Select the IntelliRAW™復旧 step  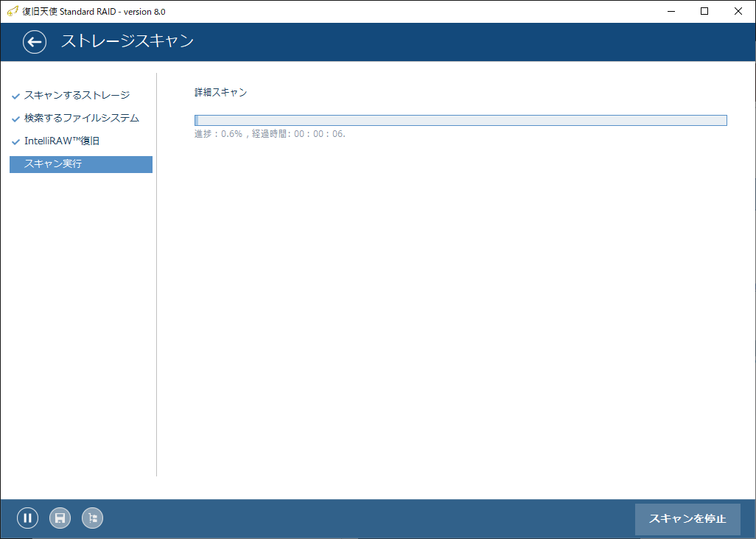point(62,141)
